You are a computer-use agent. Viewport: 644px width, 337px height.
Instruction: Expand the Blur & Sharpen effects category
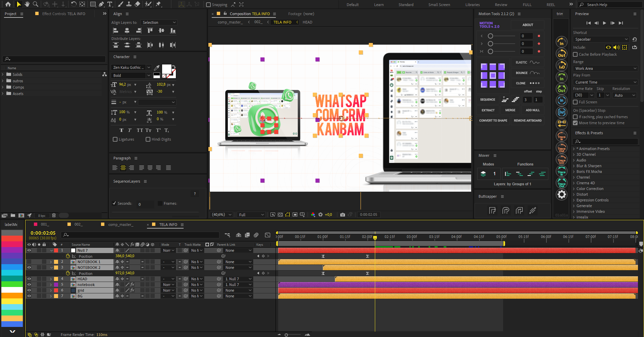tap(574, 166)
